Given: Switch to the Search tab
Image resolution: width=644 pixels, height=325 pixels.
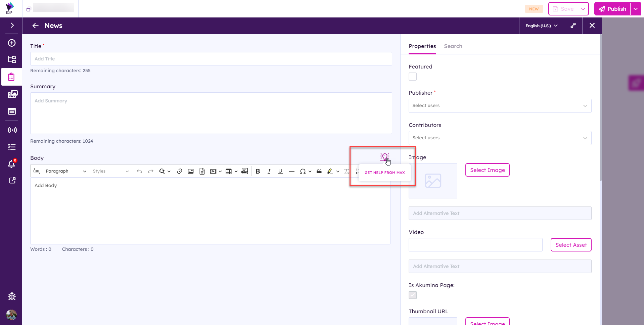Looking at the screenshot, I should [453, 46].
